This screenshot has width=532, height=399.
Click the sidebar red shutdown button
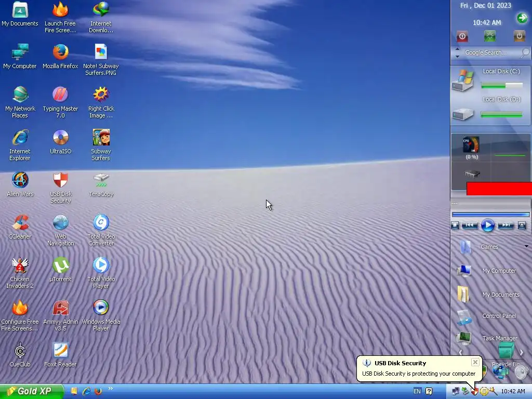pos(462,36)
